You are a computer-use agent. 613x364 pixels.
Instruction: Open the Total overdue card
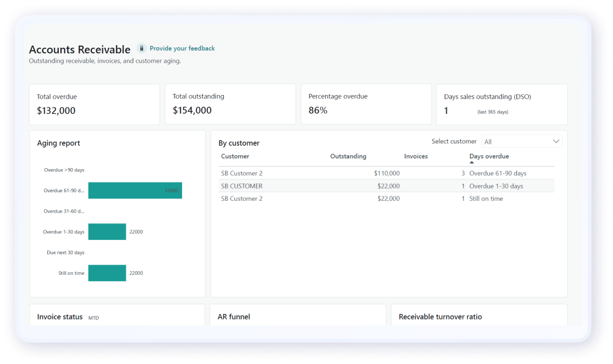tap(94, 104)
